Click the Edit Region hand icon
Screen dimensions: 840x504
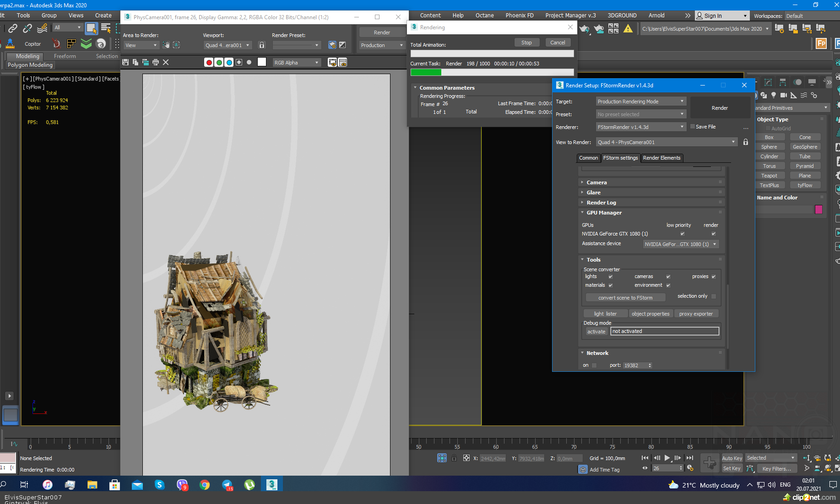166,45
